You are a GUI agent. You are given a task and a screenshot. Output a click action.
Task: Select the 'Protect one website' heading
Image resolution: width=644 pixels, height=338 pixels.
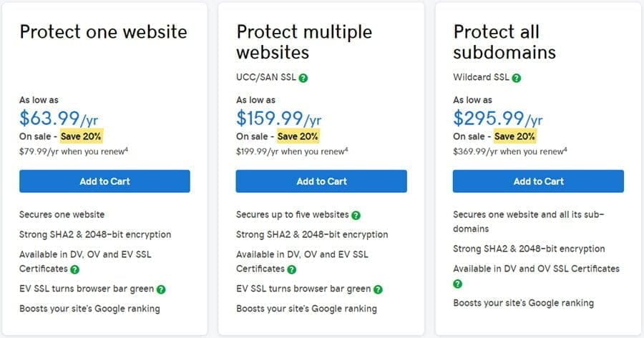click(x=103, y=32)
